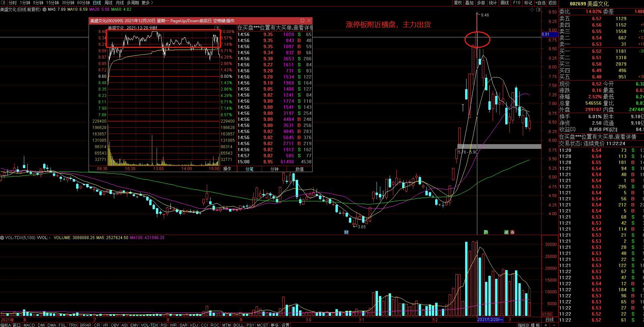The height and width of the screenshot is (327, 644).
Task: Toggle 复权 price adjustment in top toolbar
Action: coord(458,3)
